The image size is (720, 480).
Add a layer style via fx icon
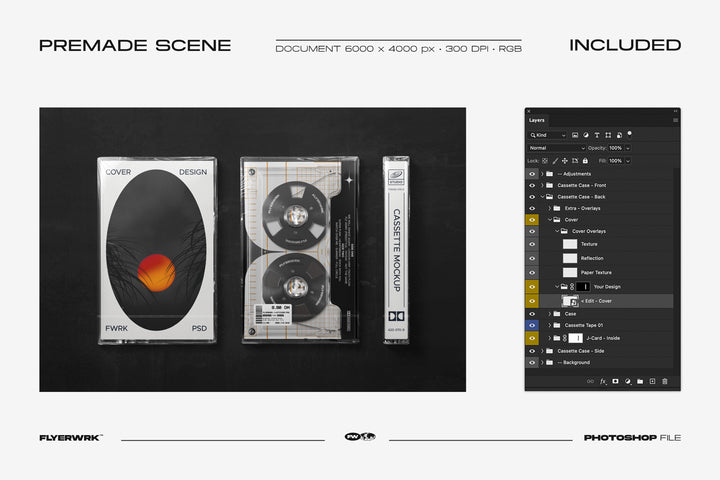[603, 381]
